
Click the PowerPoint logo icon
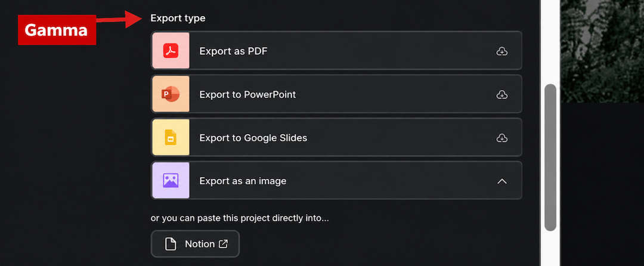pyautogui.click(x=171, y=94)
